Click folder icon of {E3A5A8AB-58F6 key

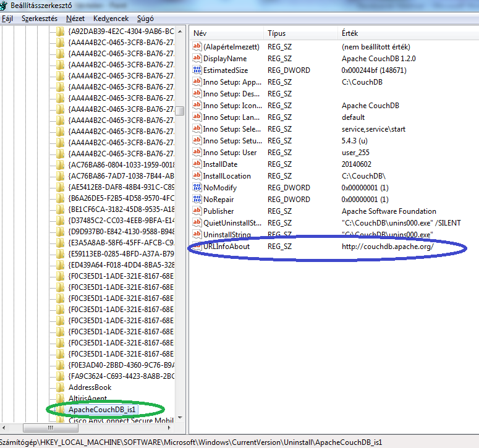[60, 242]
